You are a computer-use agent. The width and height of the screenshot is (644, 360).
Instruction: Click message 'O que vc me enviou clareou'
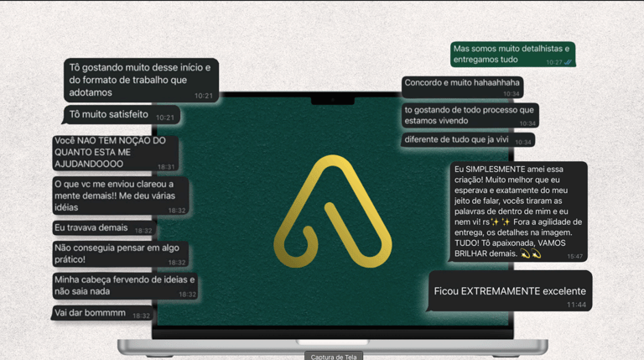[x=121, y=196]
